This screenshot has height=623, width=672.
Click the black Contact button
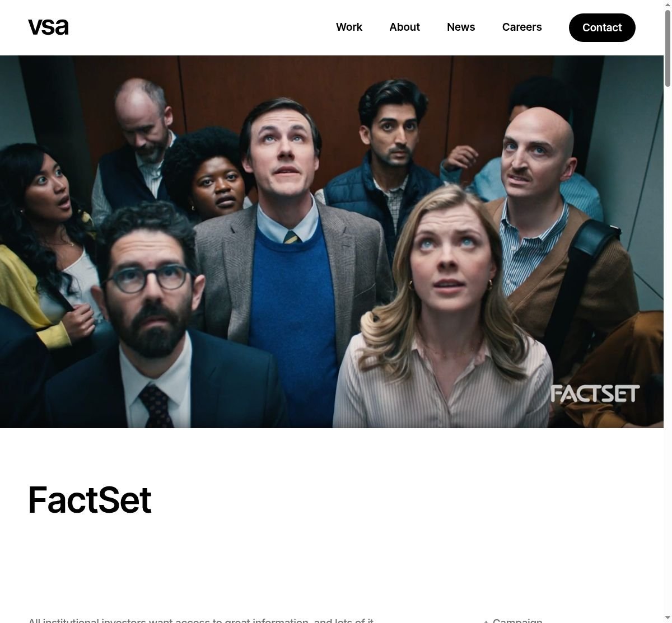click(x=602, y=27)
